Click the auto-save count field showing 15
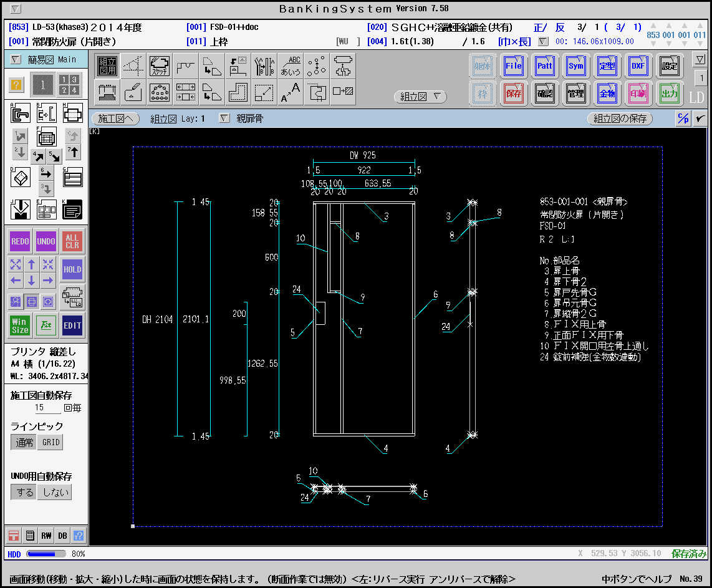 coord(47,408)
